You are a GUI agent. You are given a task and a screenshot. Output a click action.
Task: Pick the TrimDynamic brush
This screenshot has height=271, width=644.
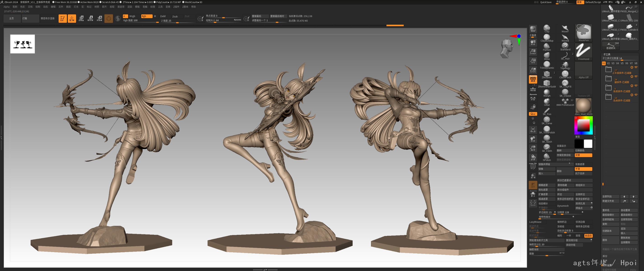click(547, 65)
